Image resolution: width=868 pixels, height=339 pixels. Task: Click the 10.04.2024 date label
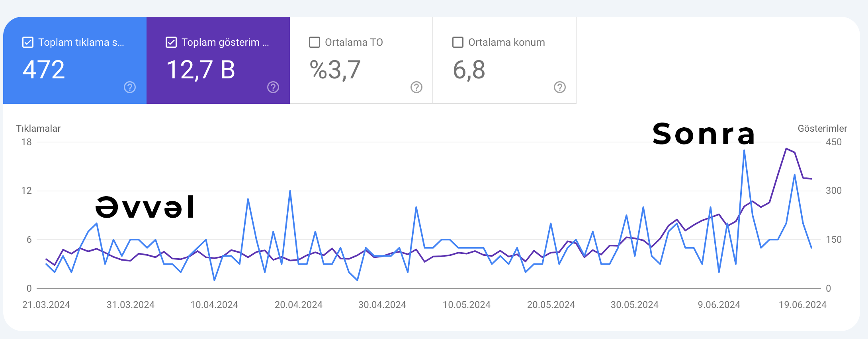(x=214, y=305)
